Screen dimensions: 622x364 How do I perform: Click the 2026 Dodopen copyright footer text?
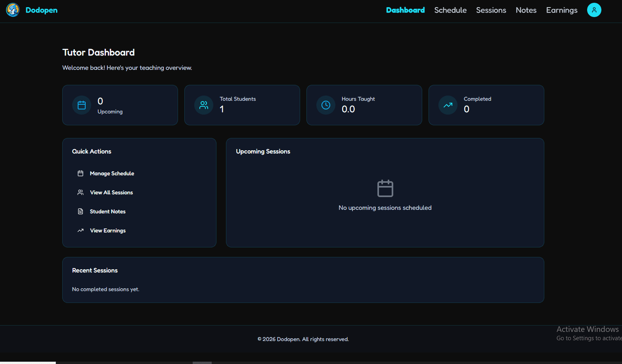303,339
